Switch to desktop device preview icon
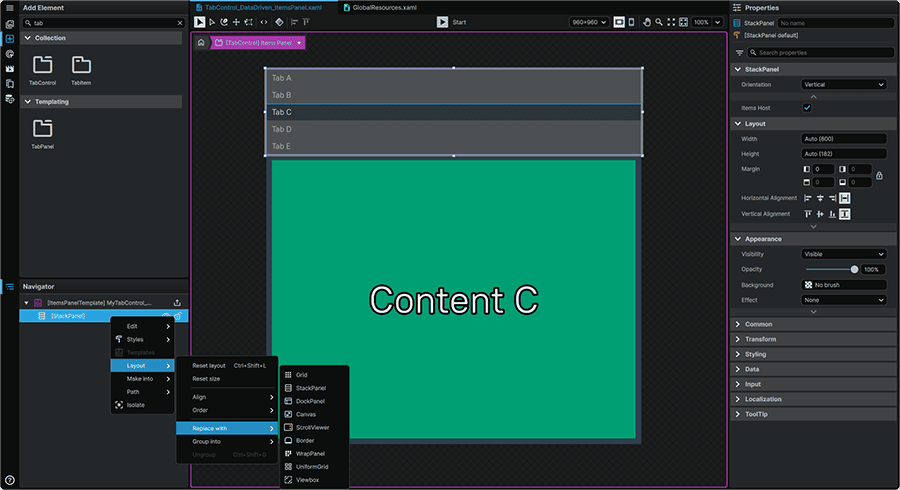 (x=619, y=22)
